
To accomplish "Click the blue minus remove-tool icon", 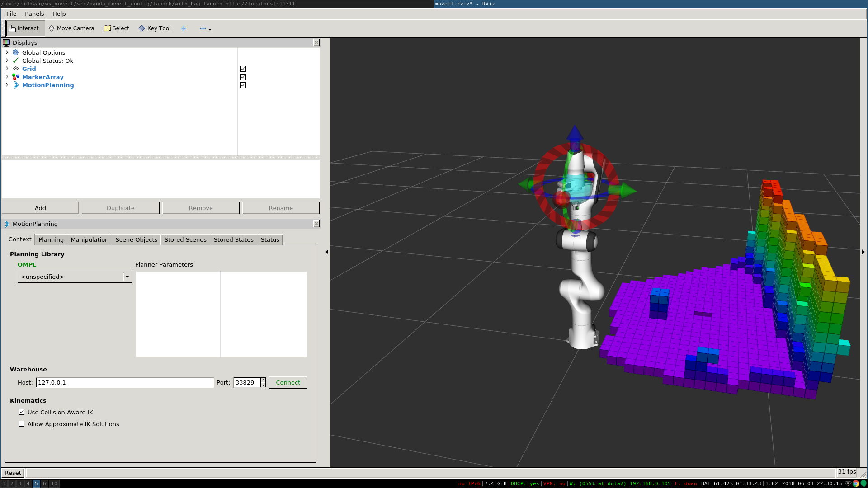I will [x=203, y=28].
